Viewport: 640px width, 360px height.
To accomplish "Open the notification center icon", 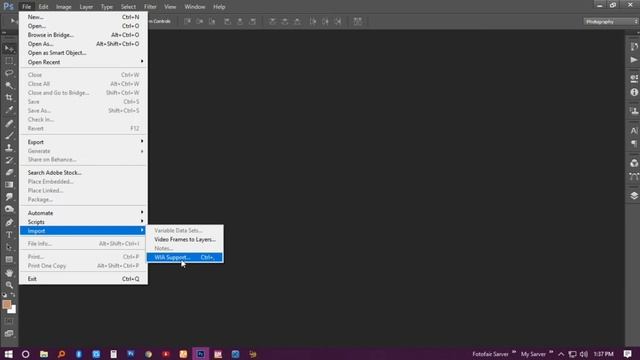I will pyautogui.click(x=628, y=354).
